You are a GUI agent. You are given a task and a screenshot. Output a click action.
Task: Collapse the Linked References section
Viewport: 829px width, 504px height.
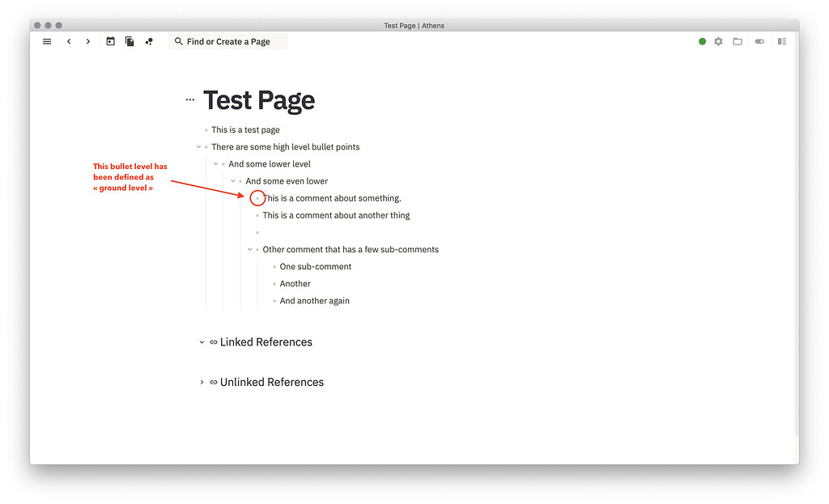pos(202,341)
